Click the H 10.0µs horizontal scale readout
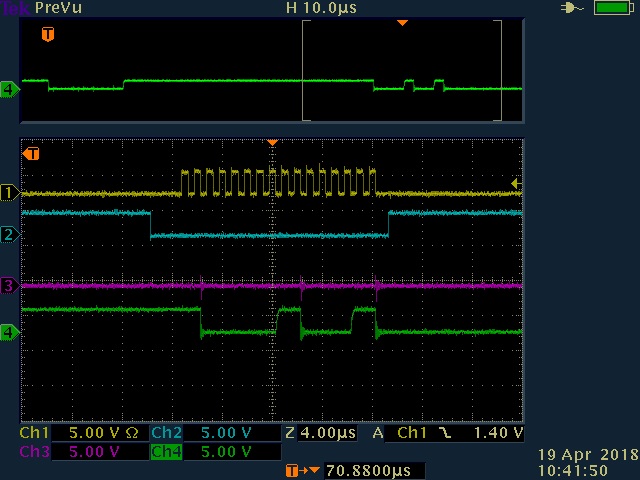Viewport: 640px width, 480px height. tap(321, 8)
